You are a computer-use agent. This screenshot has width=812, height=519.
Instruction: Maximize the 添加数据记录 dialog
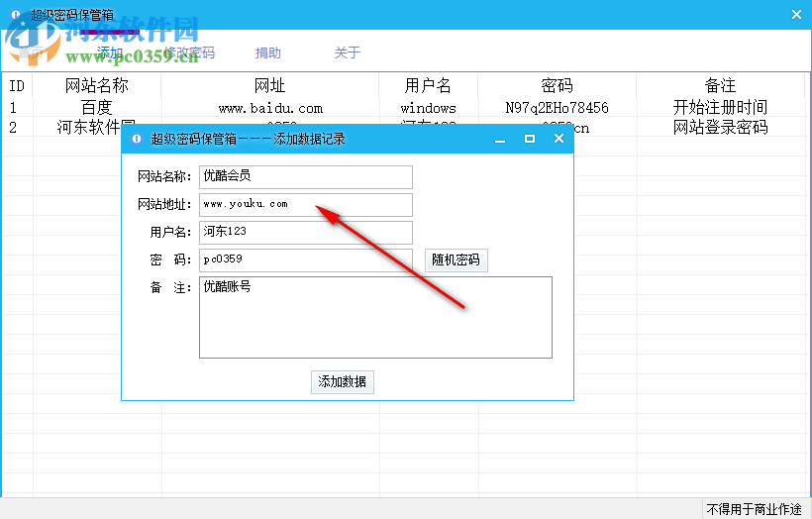529,139
